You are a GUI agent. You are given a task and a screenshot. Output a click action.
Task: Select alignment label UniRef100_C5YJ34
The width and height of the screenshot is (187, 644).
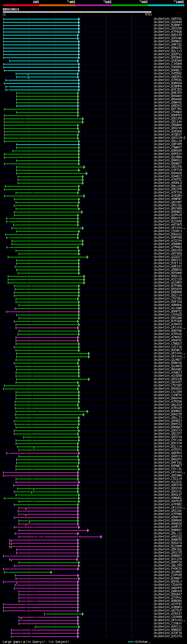pos(168,440)
